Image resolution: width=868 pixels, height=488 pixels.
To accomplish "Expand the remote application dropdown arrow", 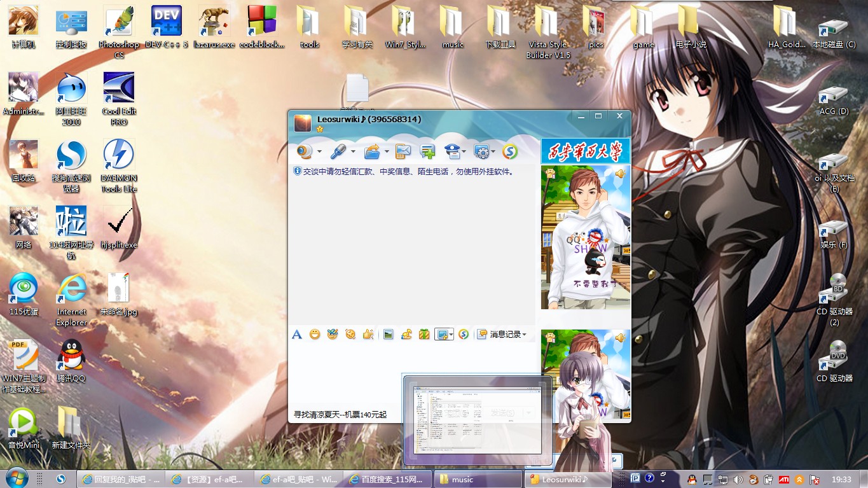I will (x=493, y=152).
